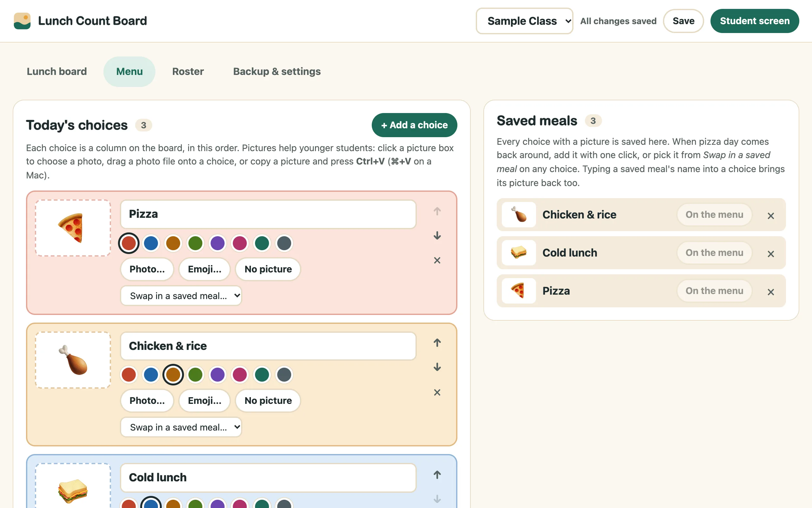
Task: Open the Student screen
Action: [755, 21]
